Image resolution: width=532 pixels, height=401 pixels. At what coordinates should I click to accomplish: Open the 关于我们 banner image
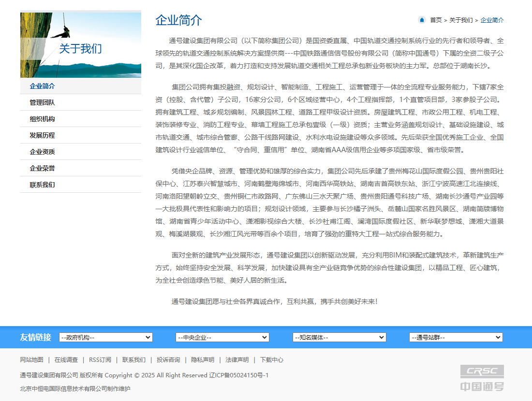coord(81,44)
